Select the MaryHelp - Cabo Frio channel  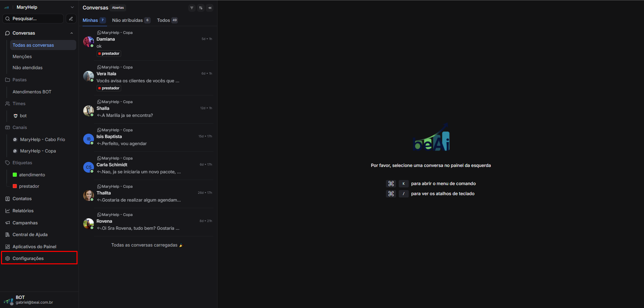coord(42,139)
